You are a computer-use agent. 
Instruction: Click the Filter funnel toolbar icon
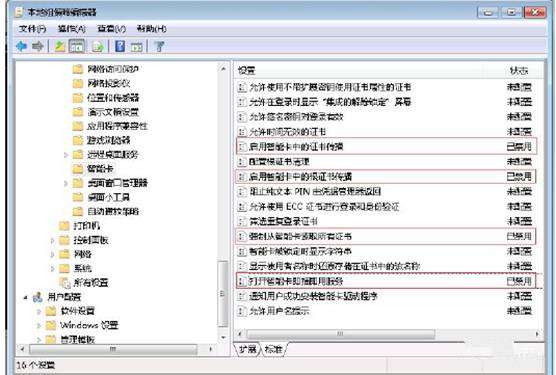point(160,46)
